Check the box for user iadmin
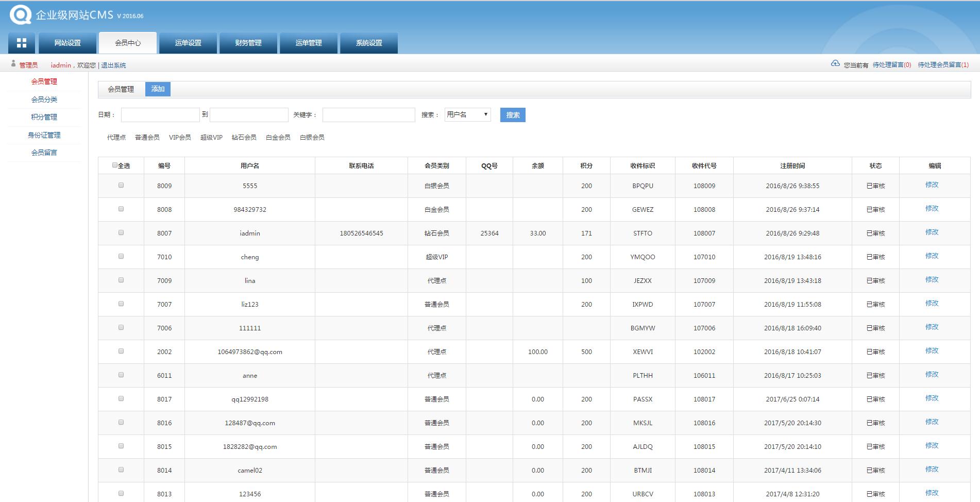The height and width of the screenshot is (502, 980). coord(121,232)
